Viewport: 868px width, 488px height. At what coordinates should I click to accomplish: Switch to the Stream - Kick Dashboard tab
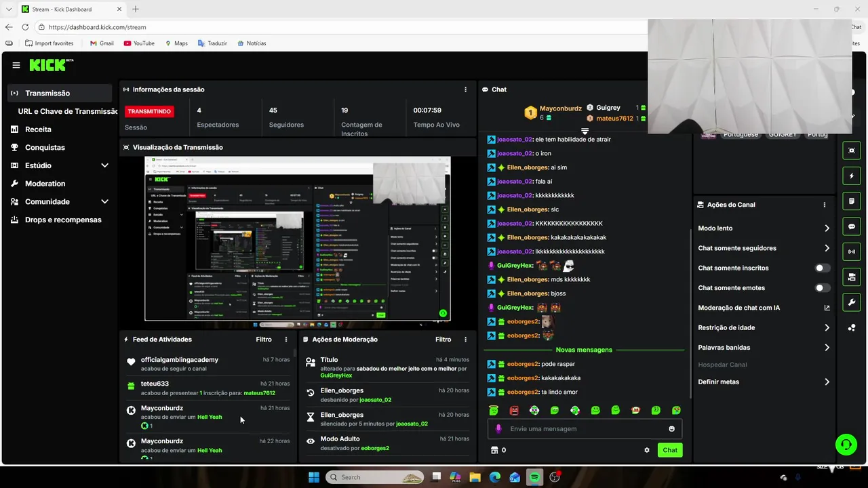click(x=71, y=9)
